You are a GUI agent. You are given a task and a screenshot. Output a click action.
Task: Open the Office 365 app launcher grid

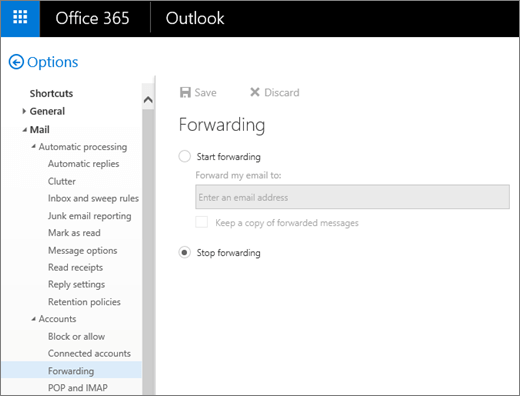[20, 18]
